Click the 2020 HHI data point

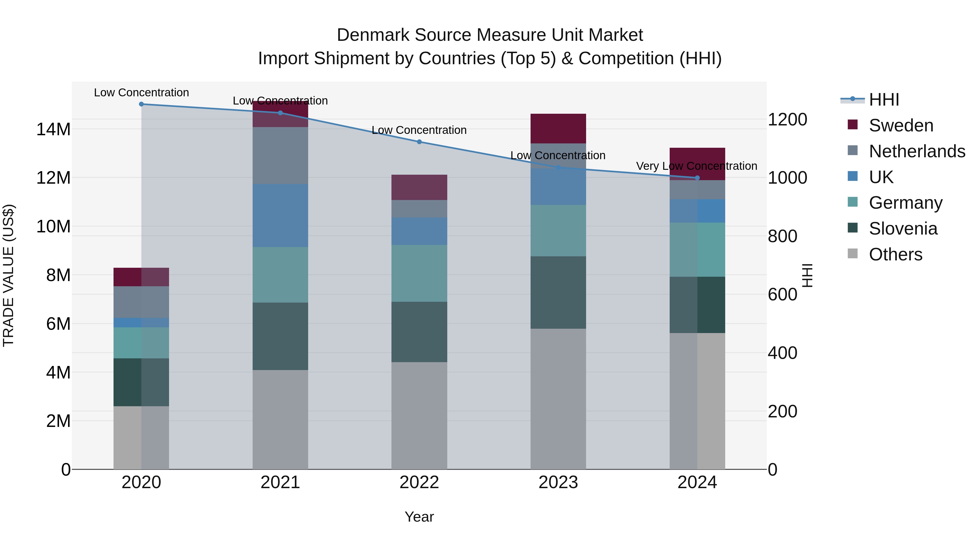click(141, 104)
